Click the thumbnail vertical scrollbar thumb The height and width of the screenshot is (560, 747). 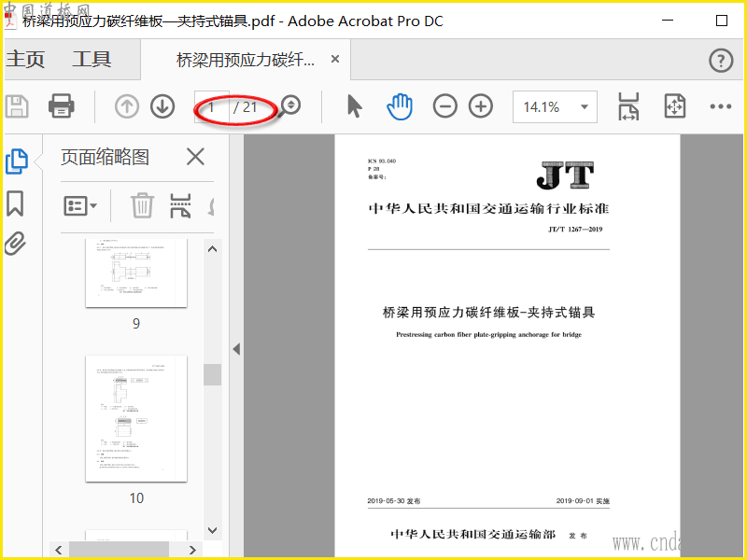click(x=213, y=374)
